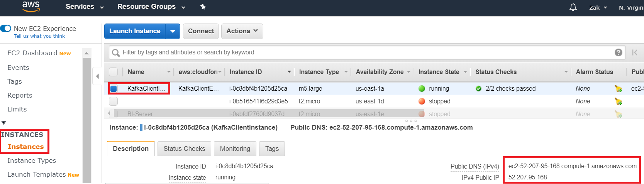Click the Public DNS ec2-52-207-95-168 value in Description
Screen dimensions: 644x184
[572, 166]
